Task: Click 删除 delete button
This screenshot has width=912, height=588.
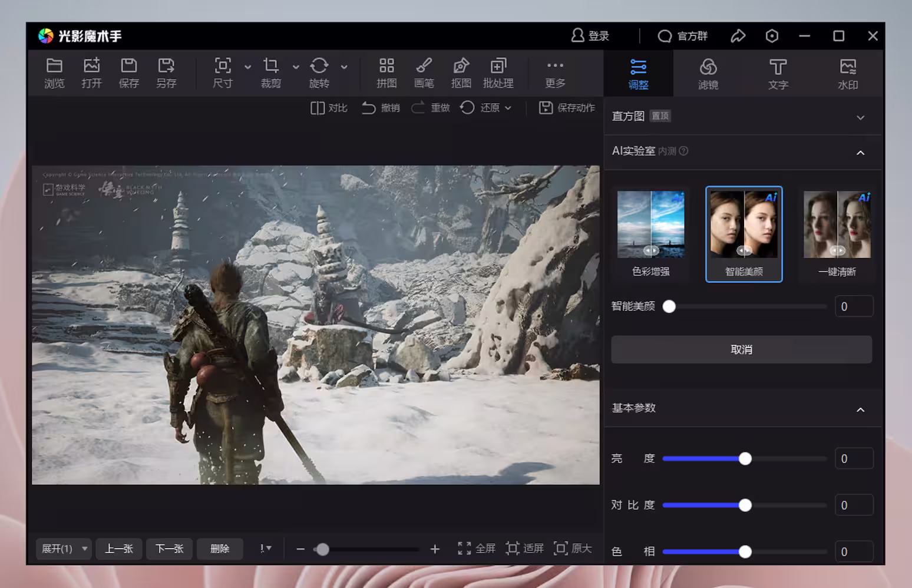Action: tap(220, 549)
